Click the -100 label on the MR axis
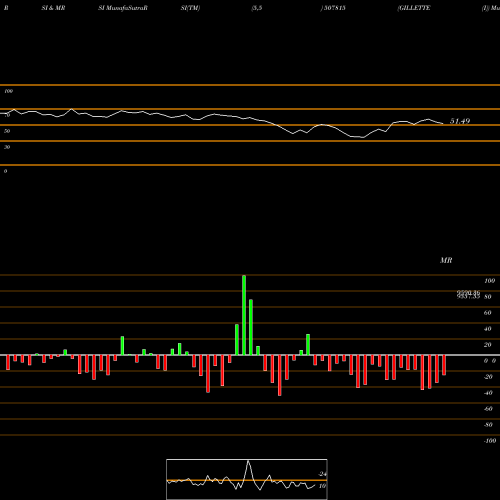This screenshot has width=500, height=500. (490, 441)
